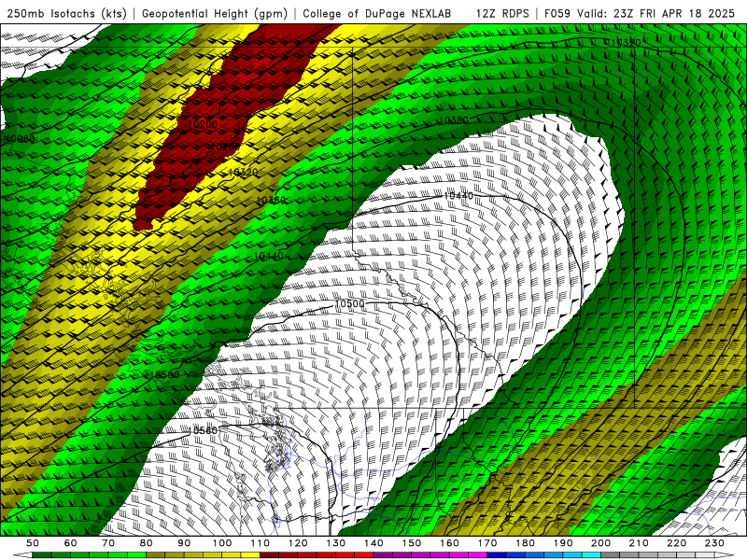Click the 140 value on the color scale

[373, 543]
